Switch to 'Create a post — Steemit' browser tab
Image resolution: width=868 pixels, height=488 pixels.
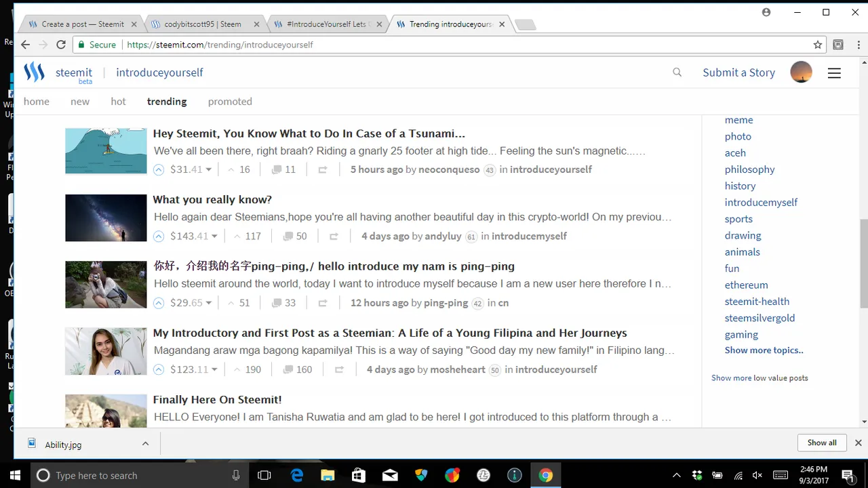81,24
